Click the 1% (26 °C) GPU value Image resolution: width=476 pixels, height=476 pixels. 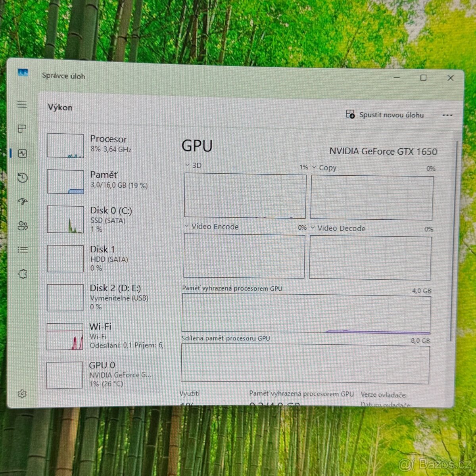click(106, 384)
